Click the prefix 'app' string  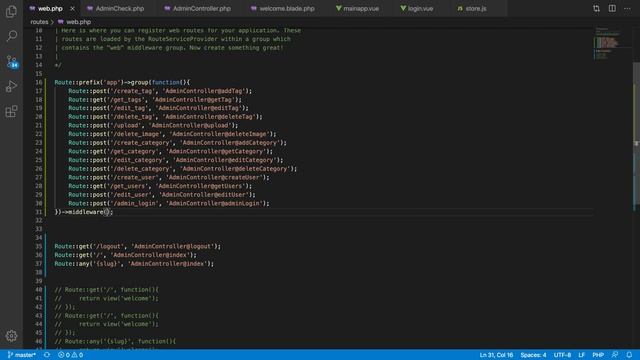[x=111, y=82]
